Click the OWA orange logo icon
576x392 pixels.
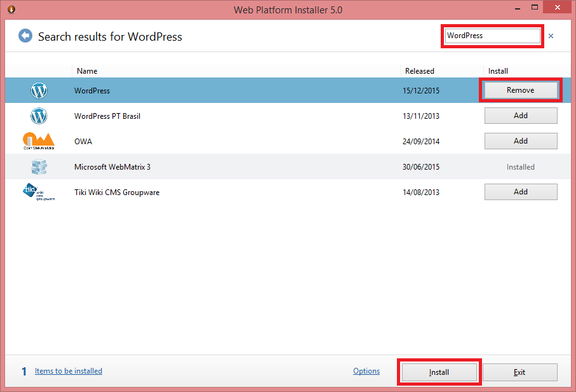point(39,141)
